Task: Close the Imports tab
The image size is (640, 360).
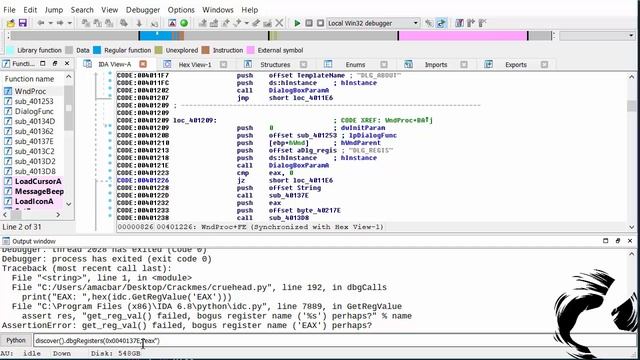Action: click(464, 64)
